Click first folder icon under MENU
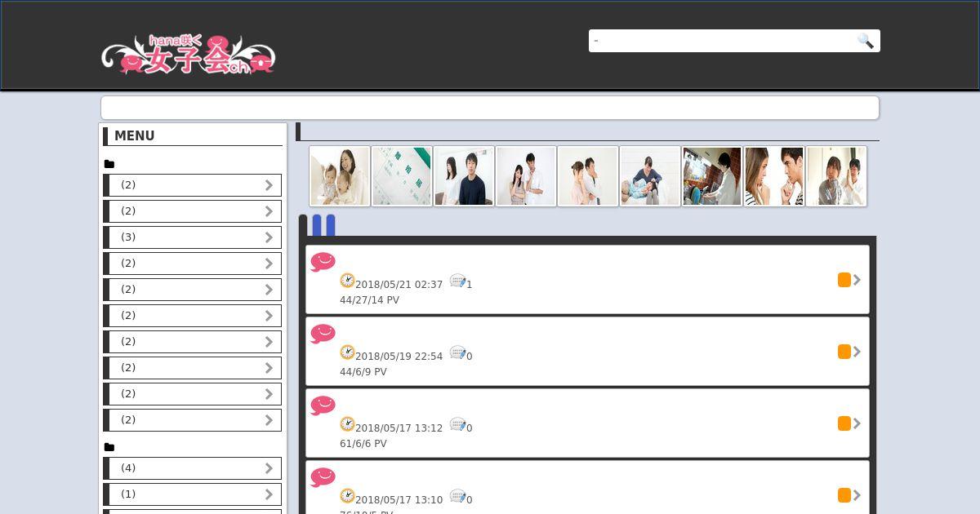This screenshot has width=980, height=514. click(109, 164)
